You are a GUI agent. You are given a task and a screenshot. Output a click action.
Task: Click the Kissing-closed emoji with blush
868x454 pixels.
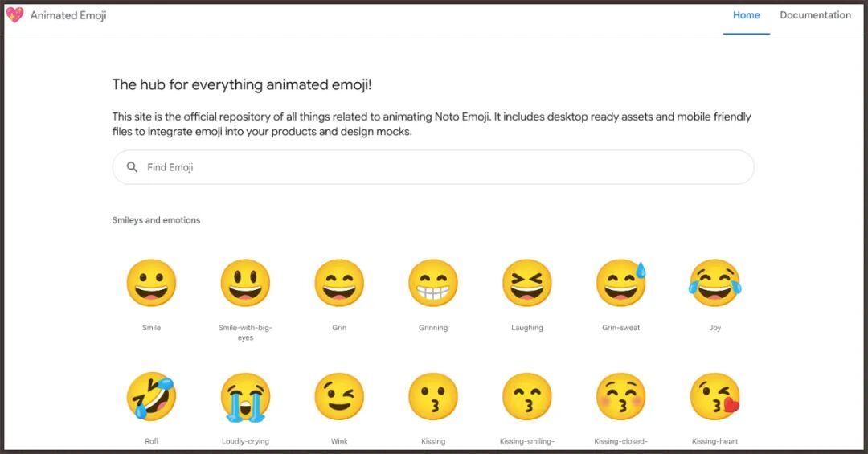[x=621, y=396]
